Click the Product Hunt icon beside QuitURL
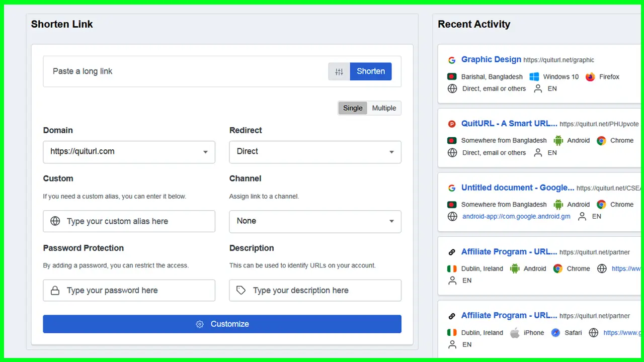Image resolution: width=644 pixels, height=362 pixels. [451, 124]
